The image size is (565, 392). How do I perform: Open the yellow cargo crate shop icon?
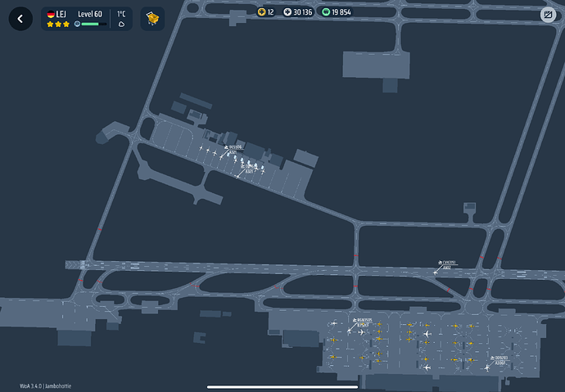pyautogui.click(x=151, y=18)
